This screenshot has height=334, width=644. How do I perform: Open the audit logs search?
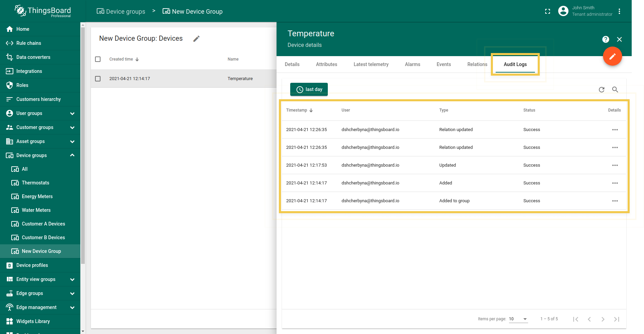615,90
